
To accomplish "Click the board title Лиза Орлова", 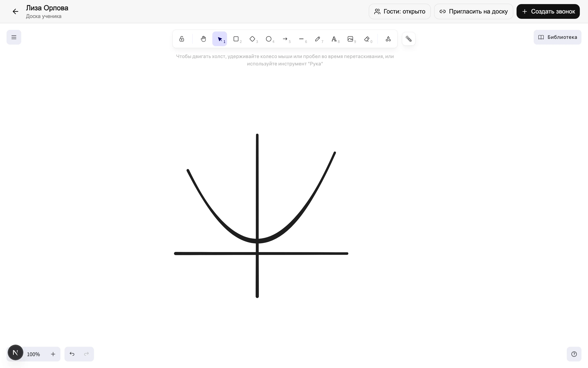I will click(x=47, y=8).
